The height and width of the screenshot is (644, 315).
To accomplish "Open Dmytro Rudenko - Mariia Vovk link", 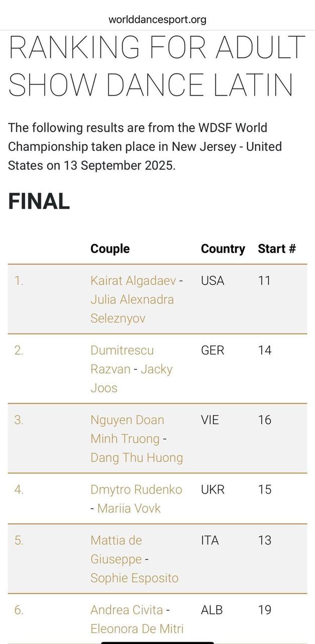I will (136, 499).
